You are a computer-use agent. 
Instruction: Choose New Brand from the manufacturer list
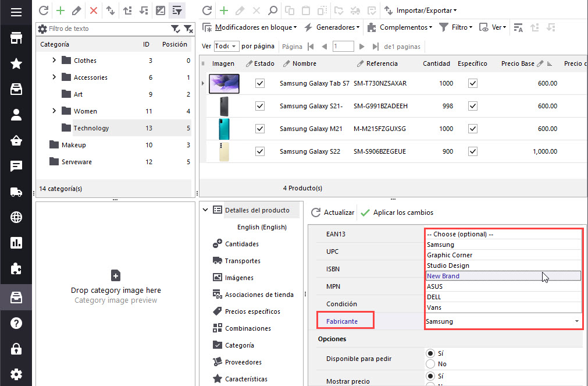[503, 276]
